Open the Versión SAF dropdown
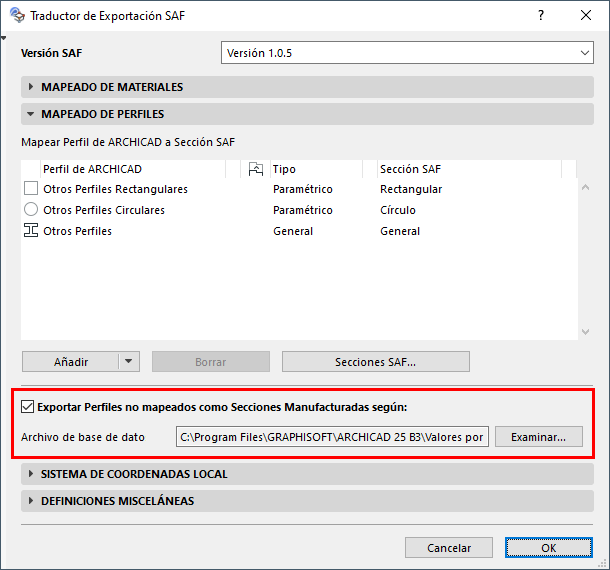Image resolution: width=610 pixels, height=570 pixels. [407, 53]
